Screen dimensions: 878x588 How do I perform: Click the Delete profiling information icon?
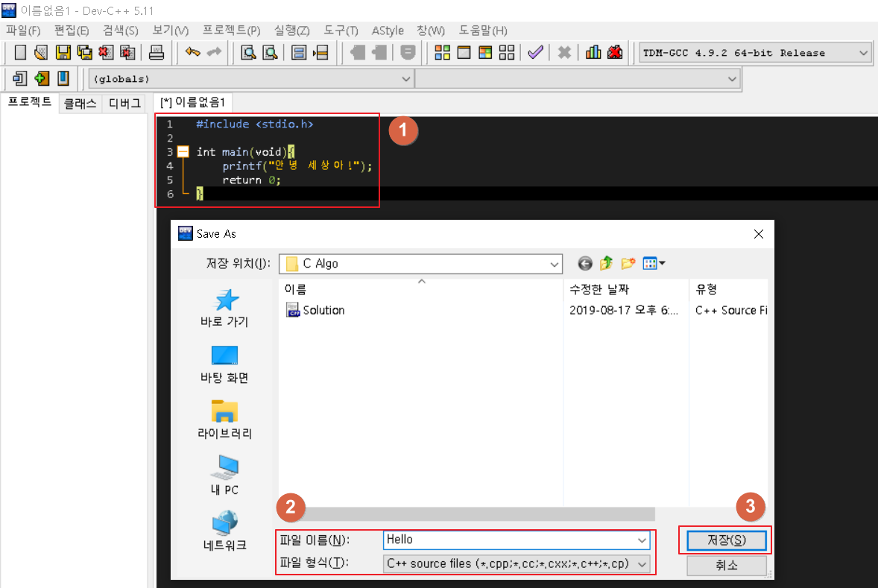tap(615, 53)
